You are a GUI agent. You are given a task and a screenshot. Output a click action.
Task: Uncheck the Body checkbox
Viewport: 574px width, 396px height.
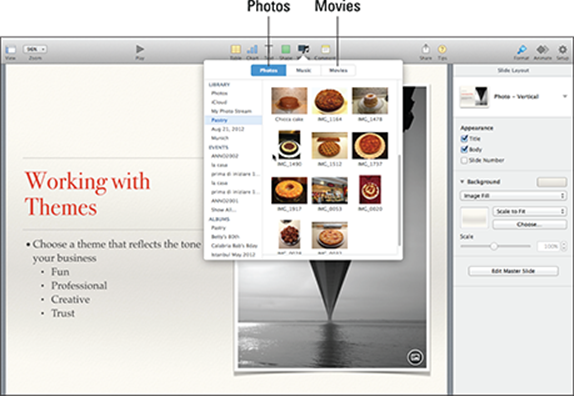[464, 149]
